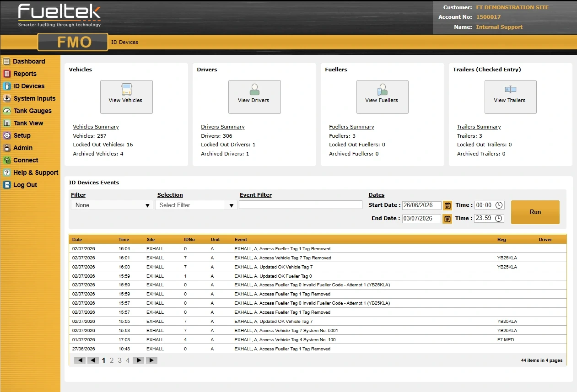Screen dimensions: 577x392
Task: Open the Vehicles Summary link
Action: 96,127
